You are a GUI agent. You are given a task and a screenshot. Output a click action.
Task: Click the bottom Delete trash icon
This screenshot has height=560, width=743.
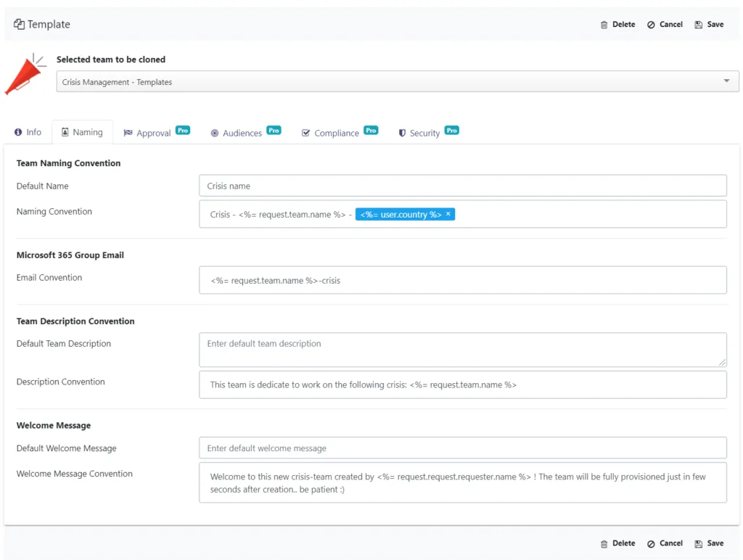604,544
